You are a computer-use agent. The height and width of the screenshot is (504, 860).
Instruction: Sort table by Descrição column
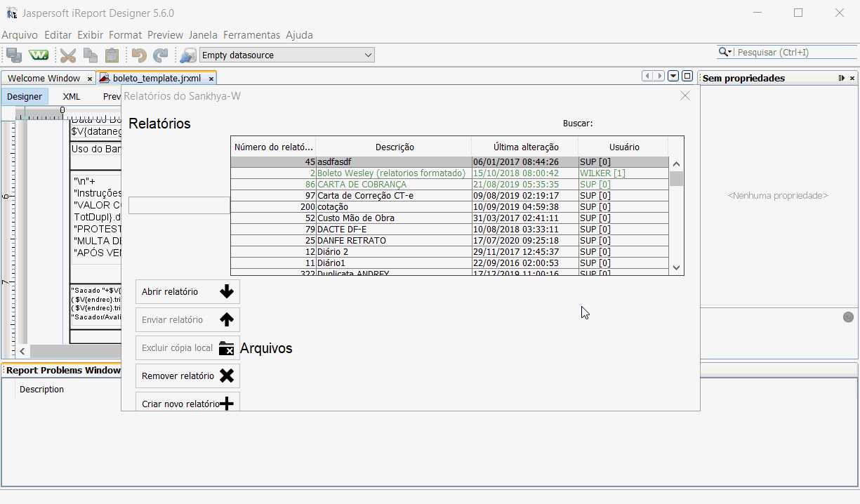(x=394, y=147)
